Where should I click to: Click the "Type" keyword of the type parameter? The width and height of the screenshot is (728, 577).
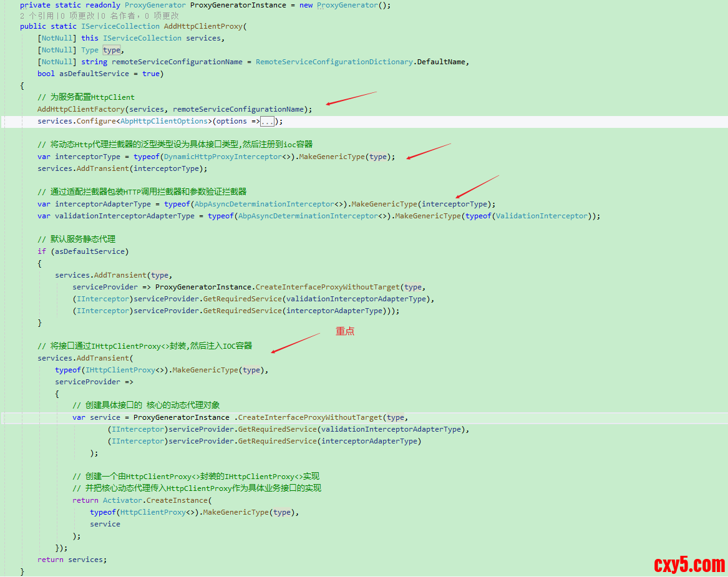point(90,50)
